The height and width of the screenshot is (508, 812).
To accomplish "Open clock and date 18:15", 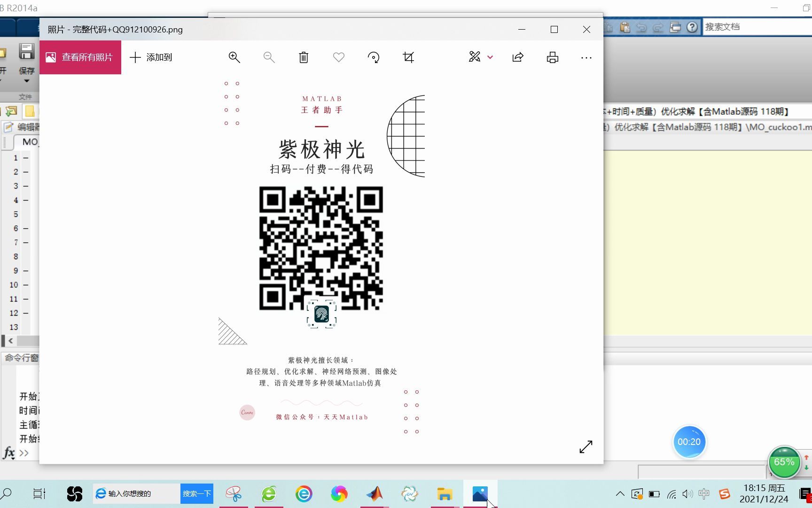I will click(764, 493).
